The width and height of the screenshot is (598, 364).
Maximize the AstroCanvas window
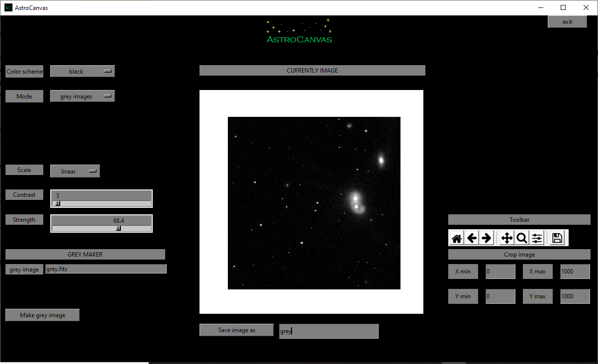coord(563,7)
